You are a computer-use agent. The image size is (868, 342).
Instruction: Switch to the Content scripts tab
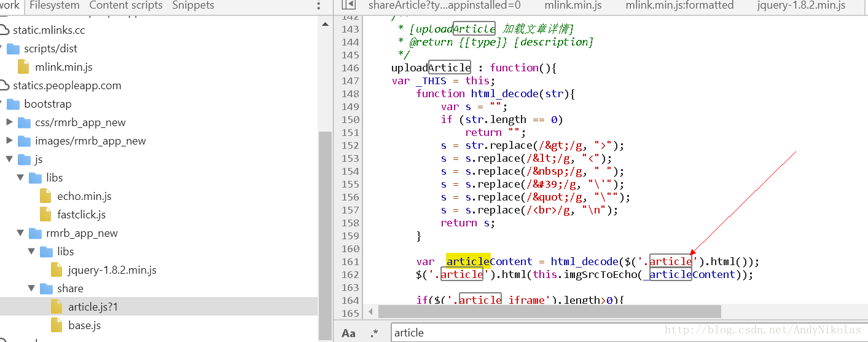(126, 6)
